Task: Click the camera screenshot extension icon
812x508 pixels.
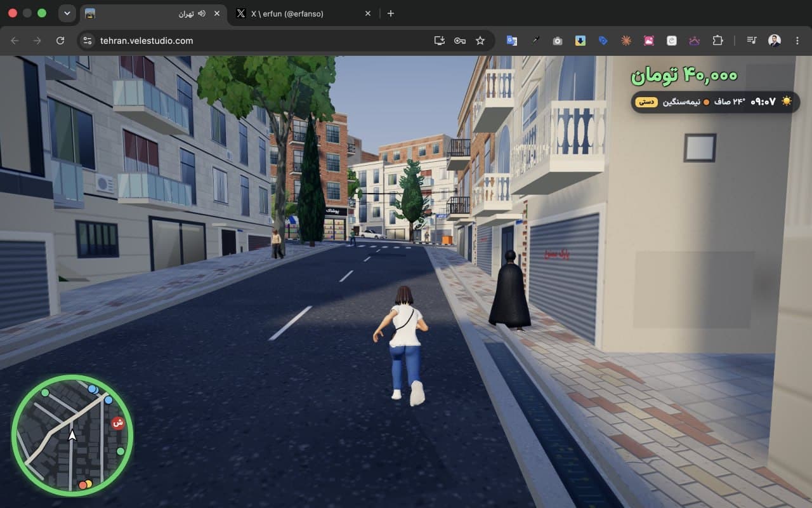Action: [558, 41]
